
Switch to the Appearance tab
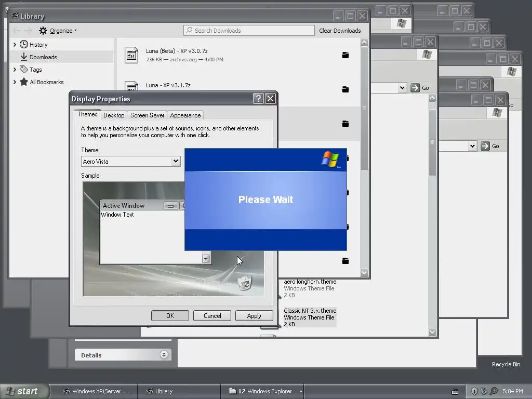click(185, 115)
